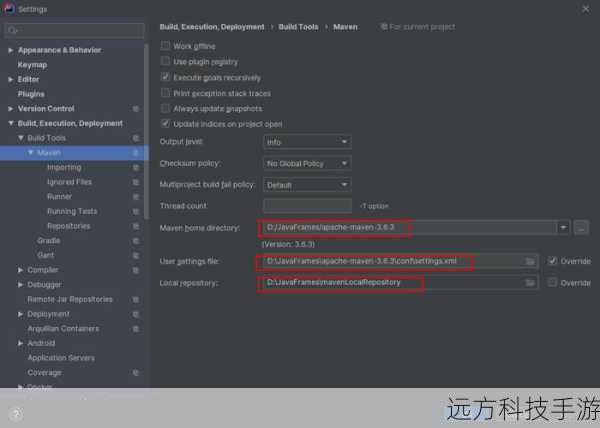Click the project-level icon next to Gradle
The height and width of the screenshot is (428, 600).
pyautogui.click(x=135, y=241)
